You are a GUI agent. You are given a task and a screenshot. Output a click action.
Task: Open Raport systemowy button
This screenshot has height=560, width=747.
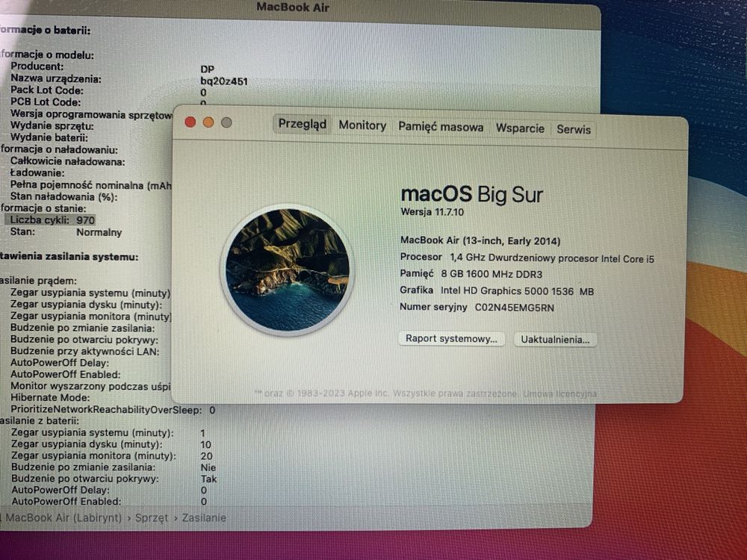click(x=451, y=338)
